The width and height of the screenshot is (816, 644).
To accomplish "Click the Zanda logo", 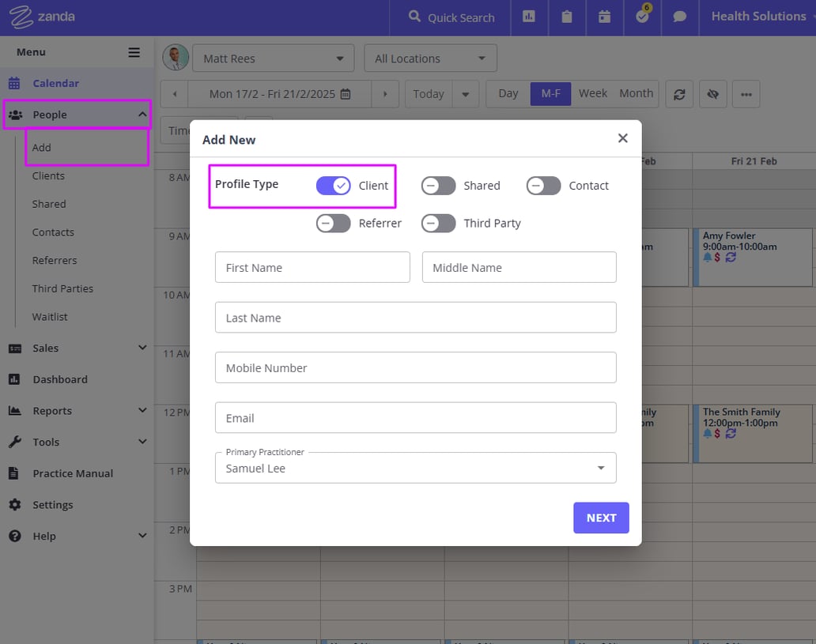I will pyautogui.click(x=41, y=17).
